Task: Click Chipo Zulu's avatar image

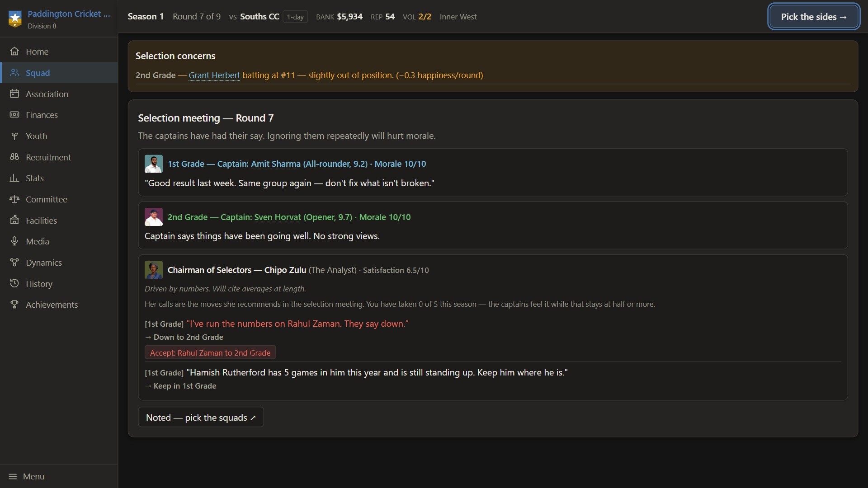Action: [x=154, y=270]
